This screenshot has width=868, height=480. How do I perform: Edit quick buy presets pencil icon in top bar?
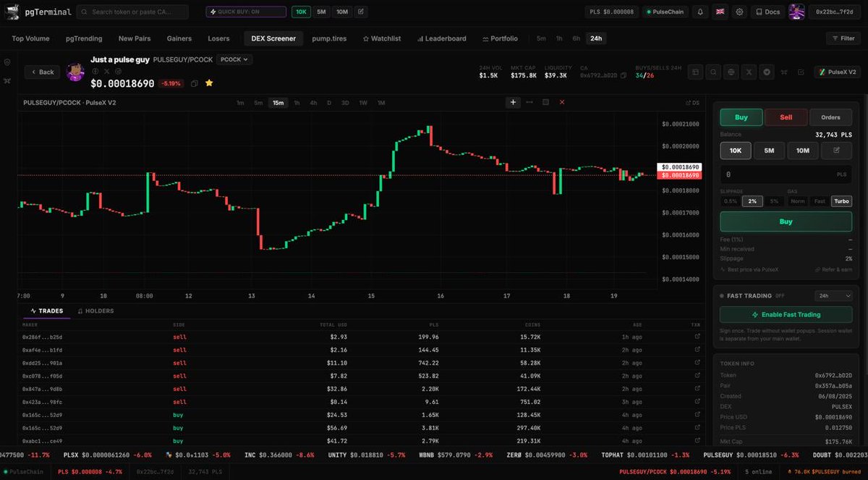pos(361,12)
